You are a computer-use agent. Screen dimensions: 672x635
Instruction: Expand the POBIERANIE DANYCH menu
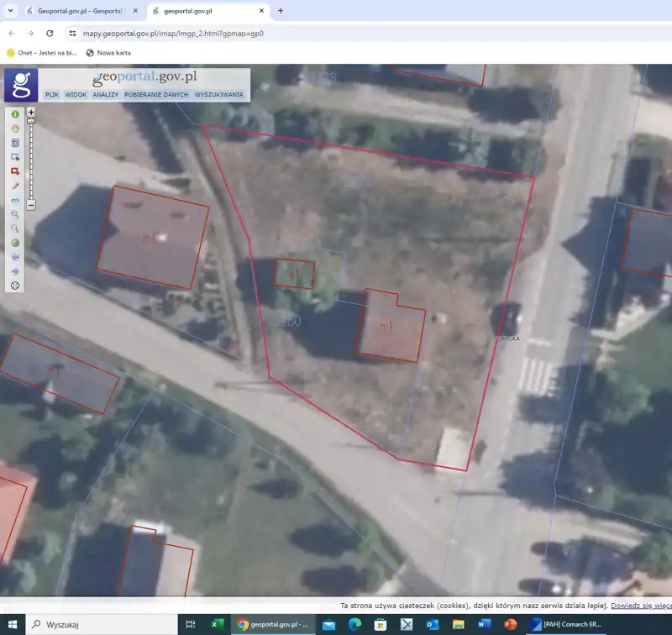[156, 95]
